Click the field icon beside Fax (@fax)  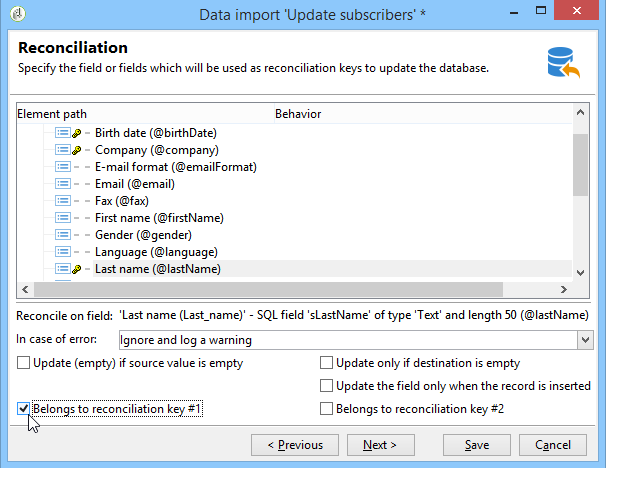[62, 201]
